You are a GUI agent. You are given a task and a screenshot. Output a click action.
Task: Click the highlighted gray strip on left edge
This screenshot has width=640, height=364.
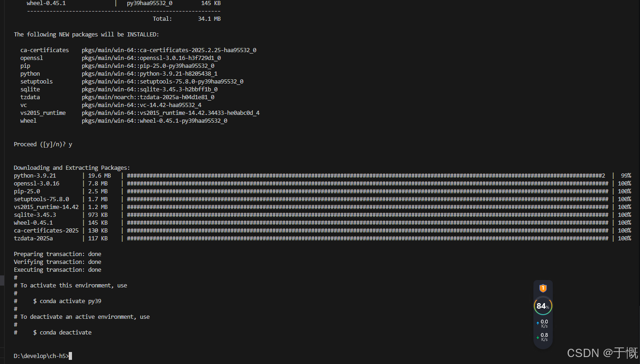(2, 280)
